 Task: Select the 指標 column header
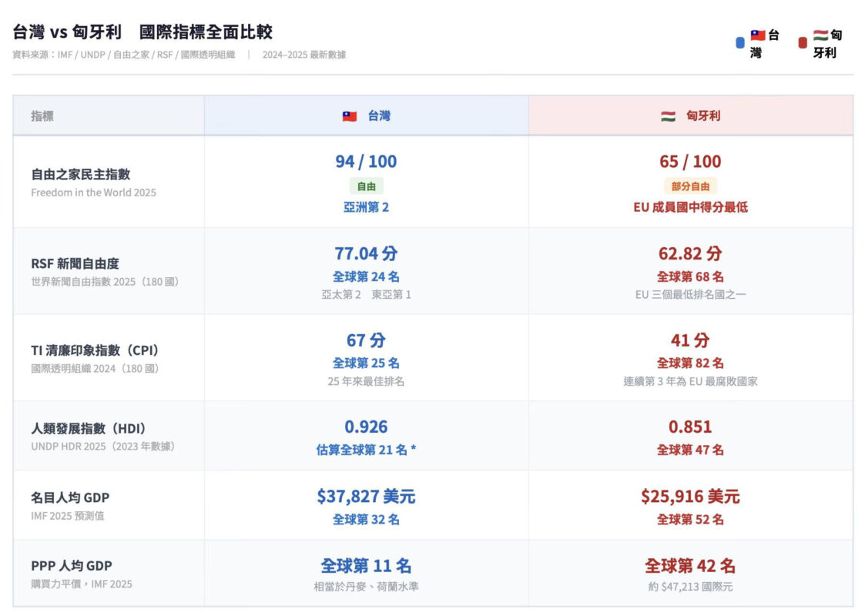click(42, 116)
